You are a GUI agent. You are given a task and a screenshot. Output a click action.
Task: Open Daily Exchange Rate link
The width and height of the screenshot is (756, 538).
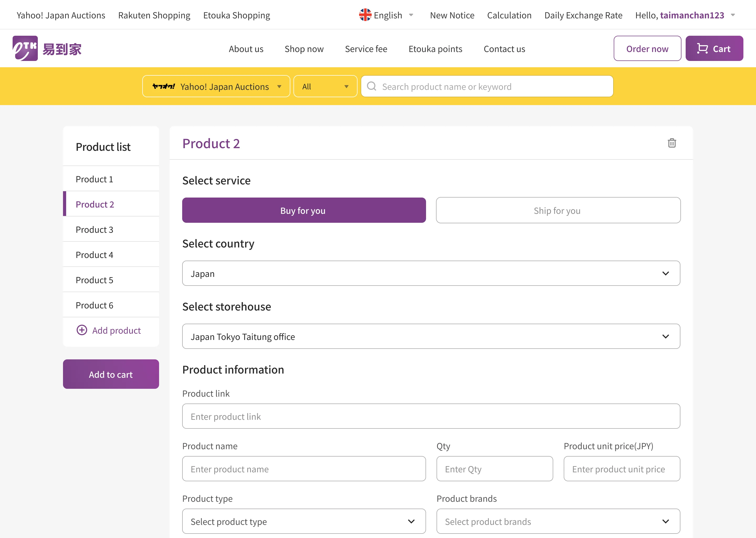pos(583,15)
